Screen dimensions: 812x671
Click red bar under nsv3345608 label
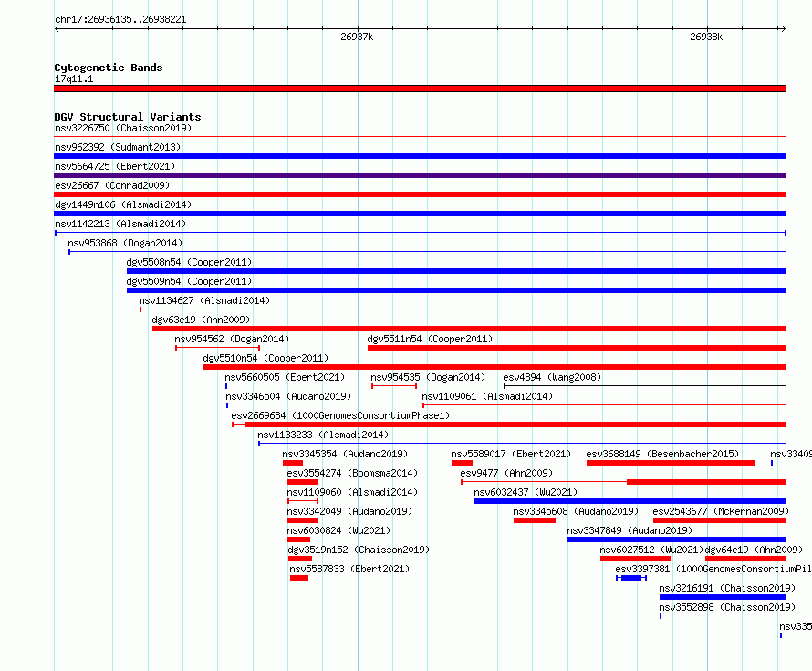tap(535, 520)
